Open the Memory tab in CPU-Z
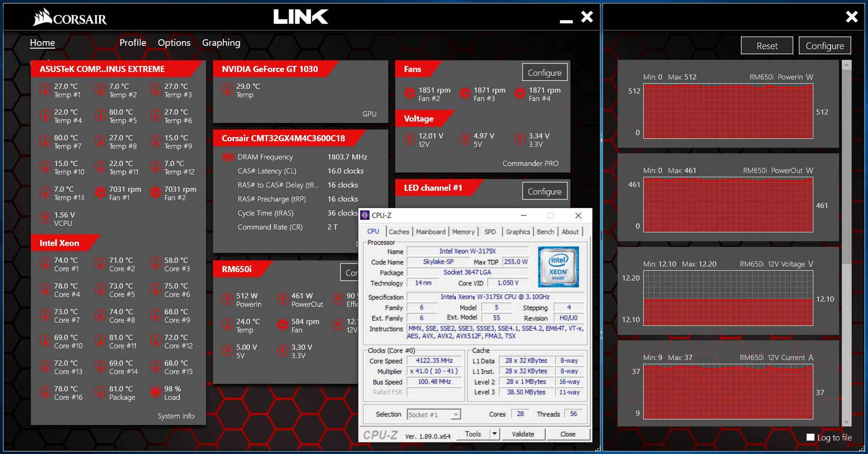Screen dimensions: 868x454 coord(463,231)
